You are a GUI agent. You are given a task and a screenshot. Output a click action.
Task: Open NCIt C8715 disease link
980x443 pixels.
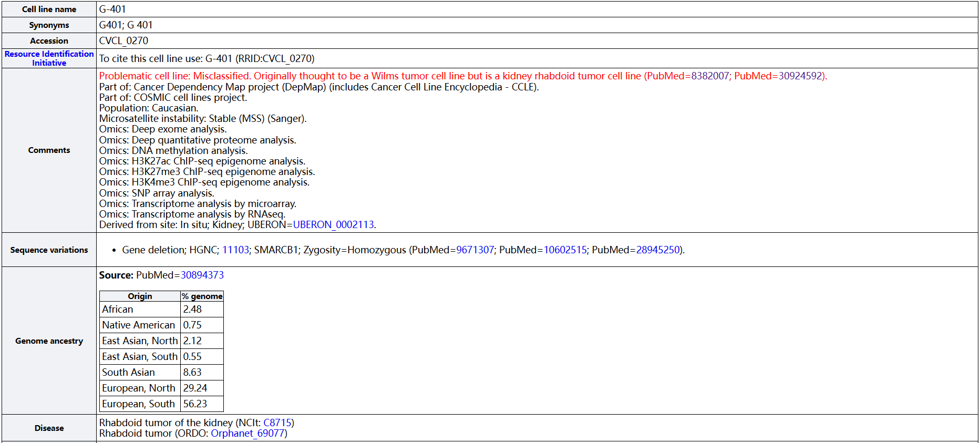[277, 423]
